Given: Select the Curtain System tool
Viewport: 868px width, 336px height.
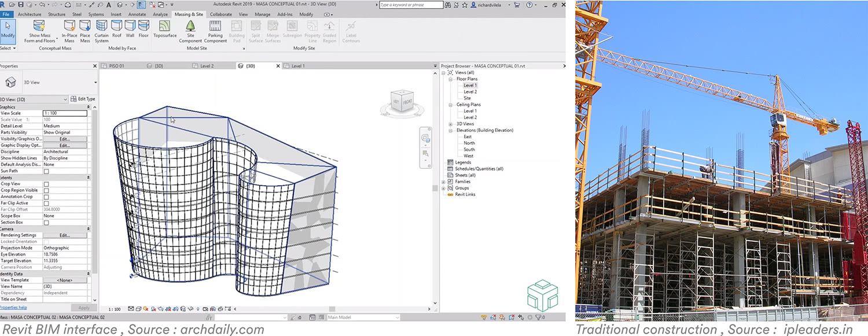Looking at the screenshot, I should (x=101, y=29).
